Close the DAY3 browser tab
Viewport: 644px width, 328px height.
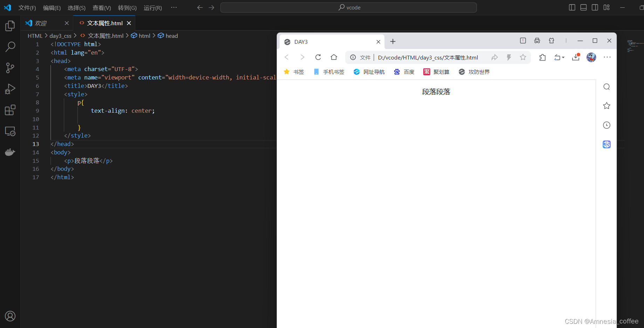pos(378,42)
